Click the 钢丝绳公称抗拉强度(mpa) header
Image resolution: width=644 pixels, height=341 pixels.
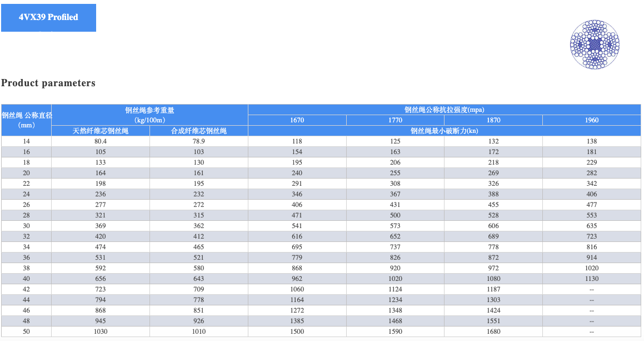click(445, 110)
